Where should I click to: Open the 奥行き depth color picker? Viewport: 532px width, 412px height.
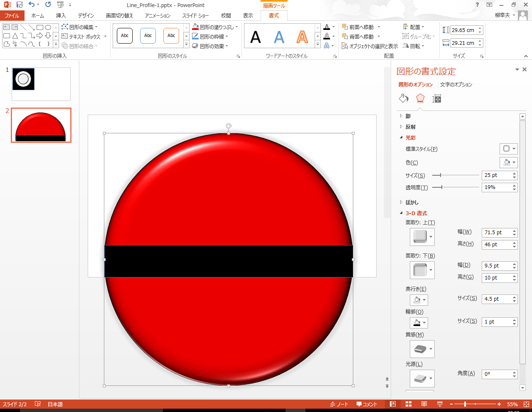419,300
